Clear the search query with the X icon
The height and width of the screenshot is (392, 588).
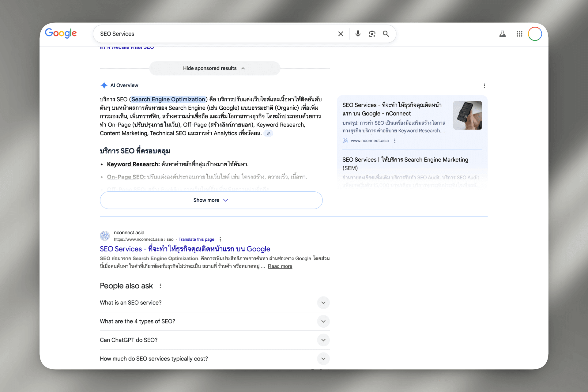[x=341, y=34]
